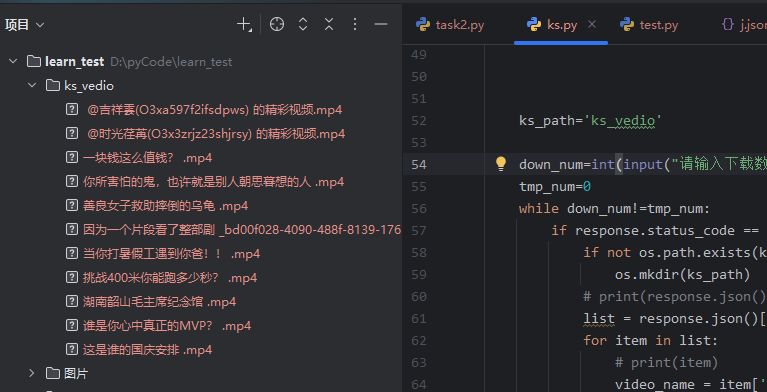Close the ks.py tab
The height and width of the screenshot is (392, 767).
592,24
